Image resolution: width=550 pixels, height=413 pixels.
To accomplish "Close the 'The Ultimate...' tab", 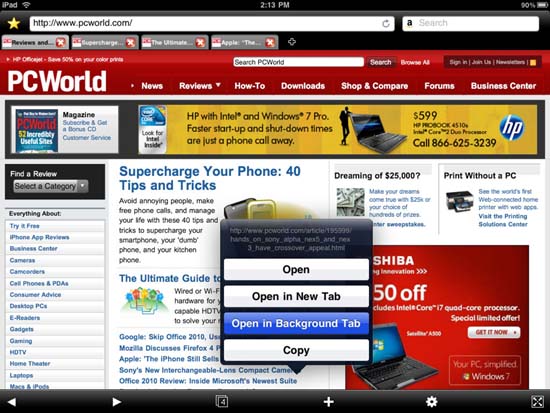I will tap(200, 42).
